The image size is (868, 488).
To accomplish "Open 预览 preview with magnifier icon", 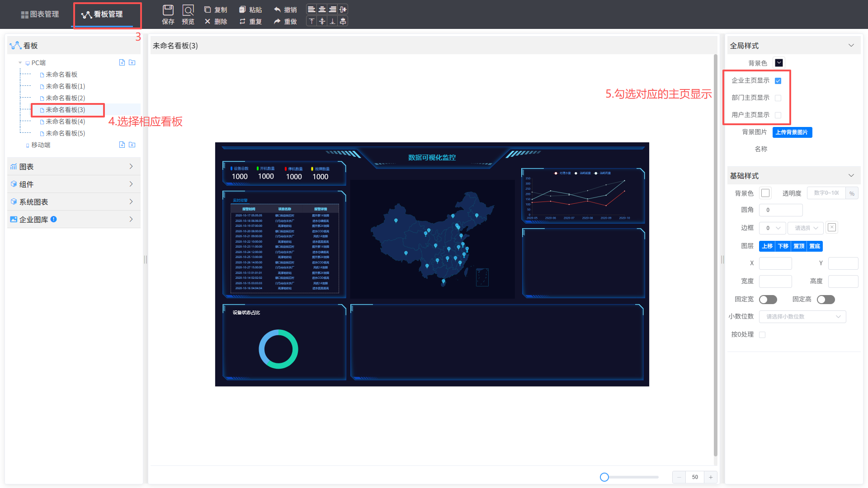I will [x=188, y=10].
